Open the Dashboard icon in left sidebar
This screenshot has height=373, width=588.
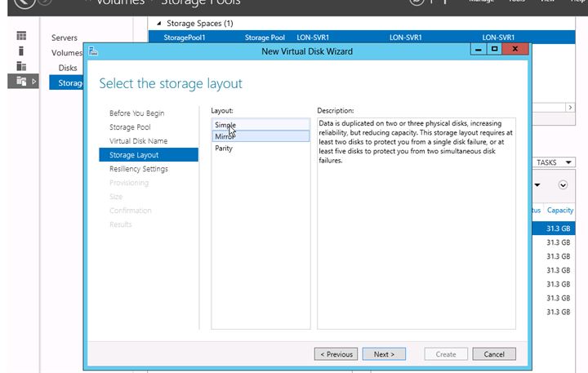[21, 36]
